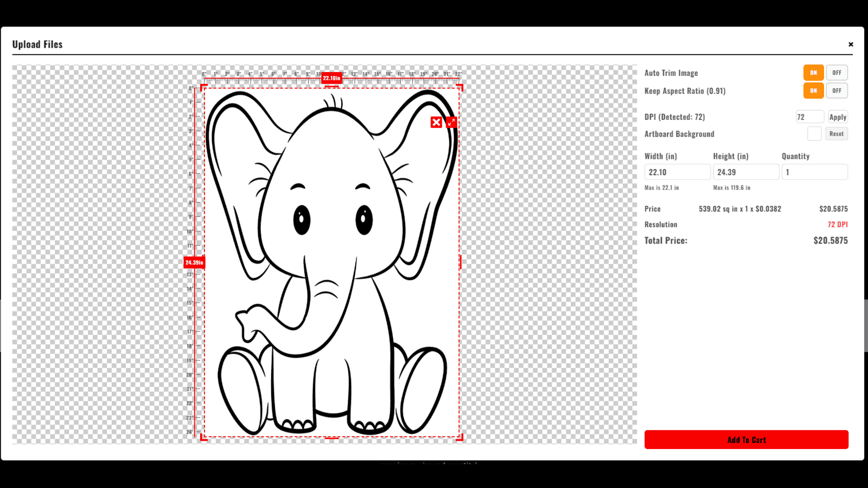Click the top-left corner resize handle
Viewport: 868px width, 488px height.
point(203,87)
